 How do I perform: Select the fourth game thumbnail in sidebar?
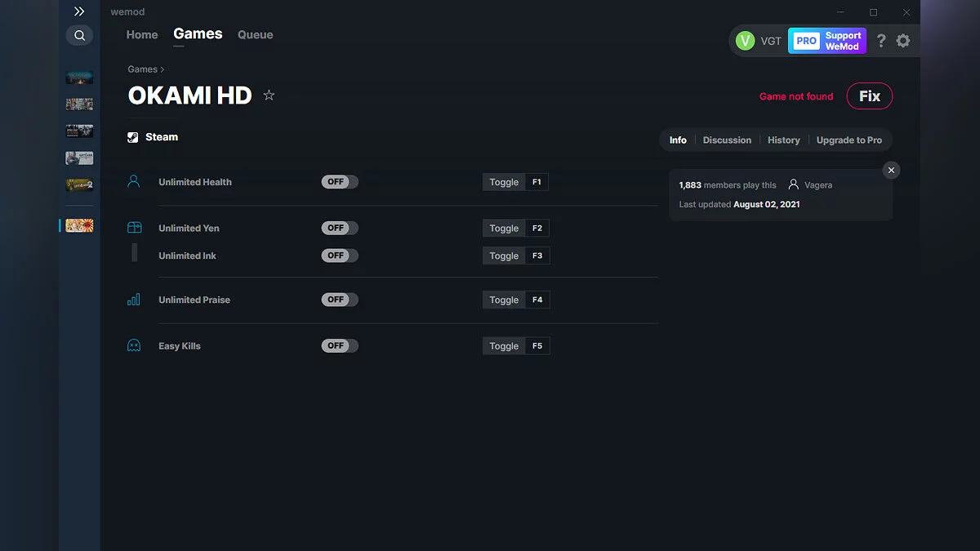(79, 158)
